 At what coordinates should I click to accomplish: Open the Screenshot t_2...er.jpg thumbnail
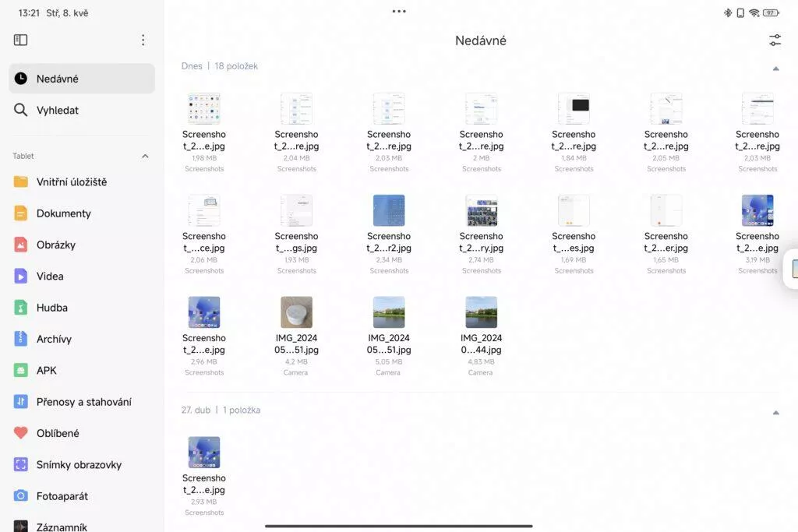pyautogui.click(x=666, y=210)
